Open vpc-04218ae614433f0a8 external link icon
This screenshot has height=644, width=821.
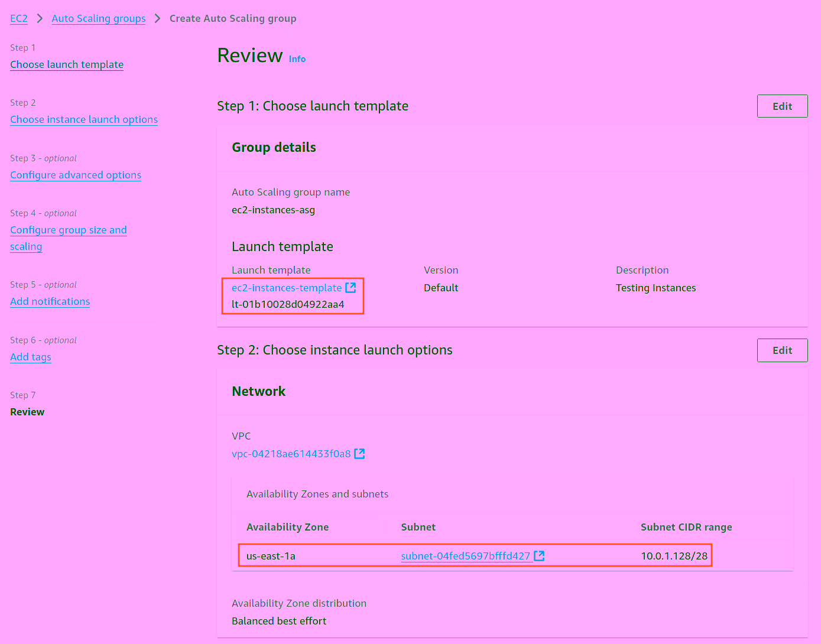pos(360,454)
